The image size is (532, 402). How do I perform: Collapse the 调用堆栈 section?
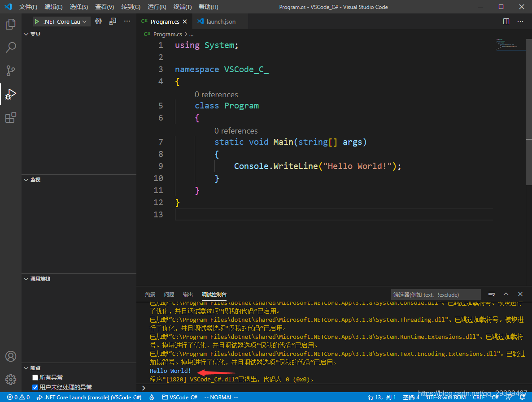pos(40,279)
